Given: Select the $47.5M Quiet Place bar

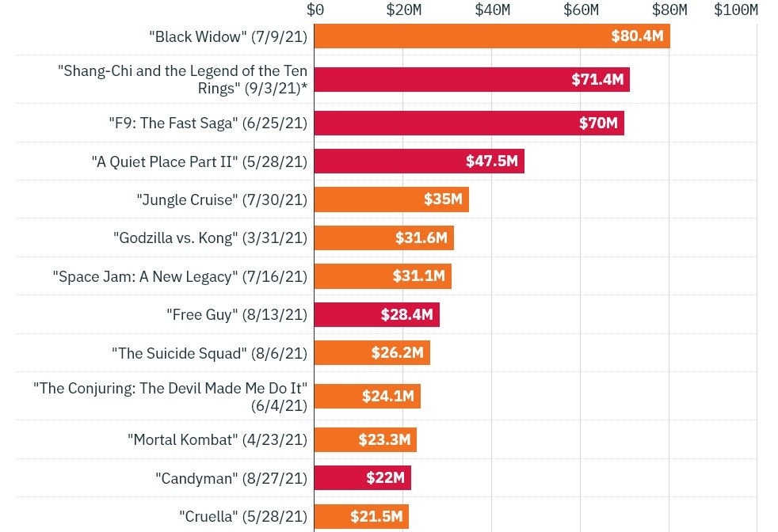Looking at the screenshot, I should pyautogui.click(x=419, y=161).
